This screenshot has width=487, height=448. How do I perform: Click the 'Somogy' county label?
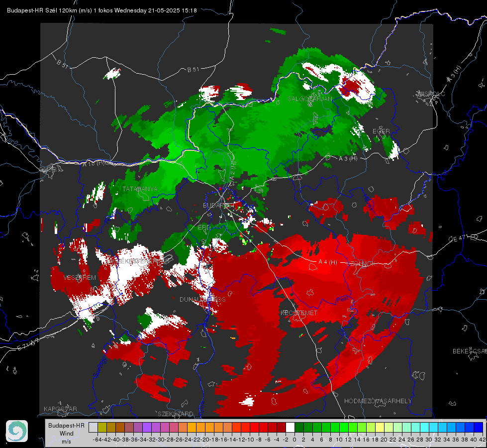(99, 366)
